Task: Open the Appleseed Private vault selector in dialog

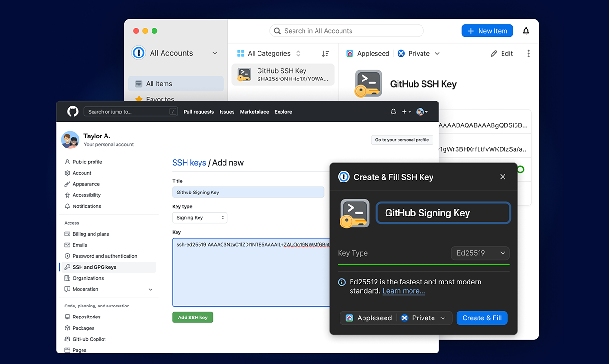Action: (x=396, y=318)
